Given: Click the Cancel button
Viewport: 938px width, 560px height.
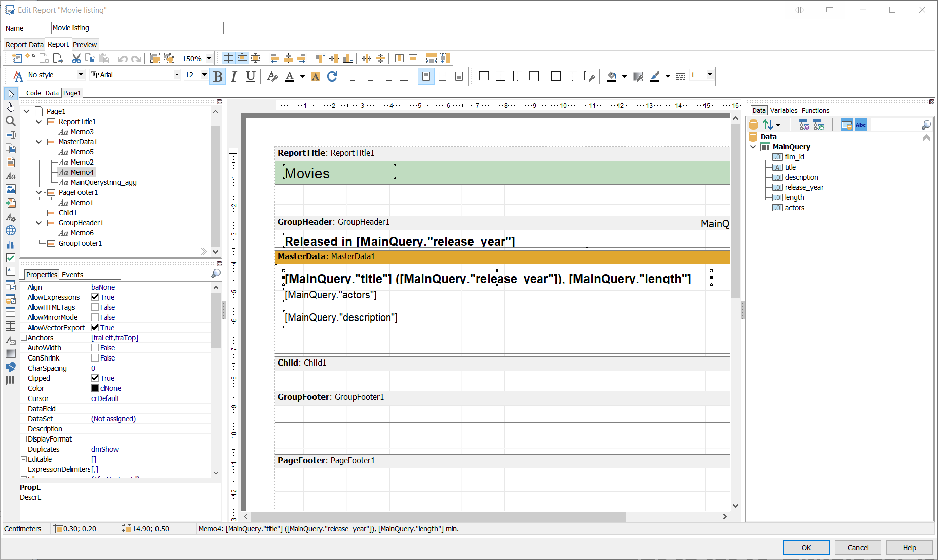Looking at the screenshot, I should tap(857, 548).
